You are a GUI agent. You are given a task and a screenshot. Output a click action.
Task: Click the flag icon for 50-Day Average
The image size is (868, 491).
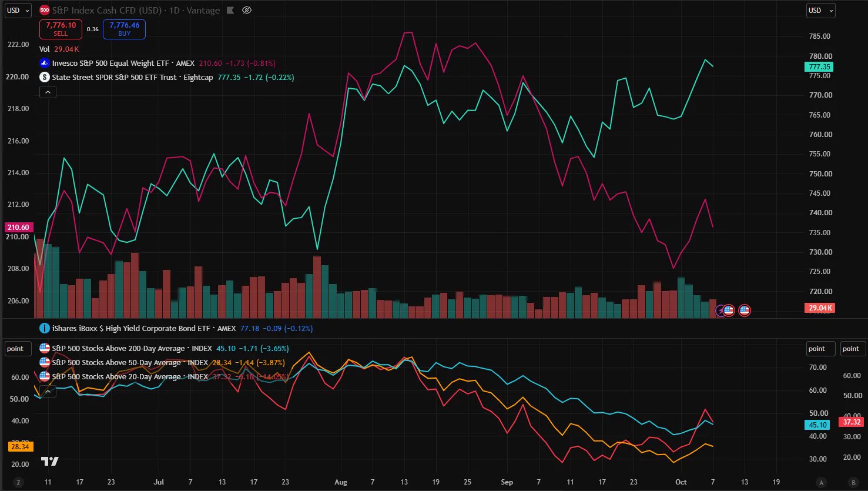coord(44,362)
